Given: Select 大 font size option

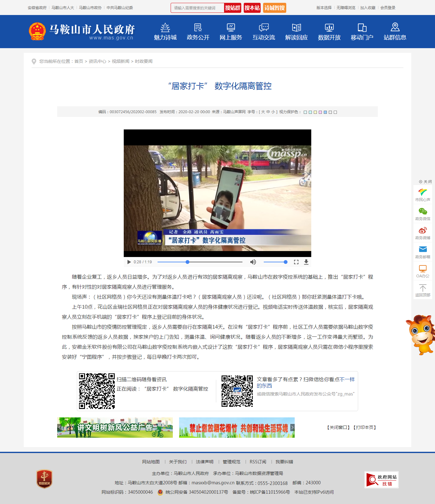Looking at the screenshot, I should pos(263,112).
